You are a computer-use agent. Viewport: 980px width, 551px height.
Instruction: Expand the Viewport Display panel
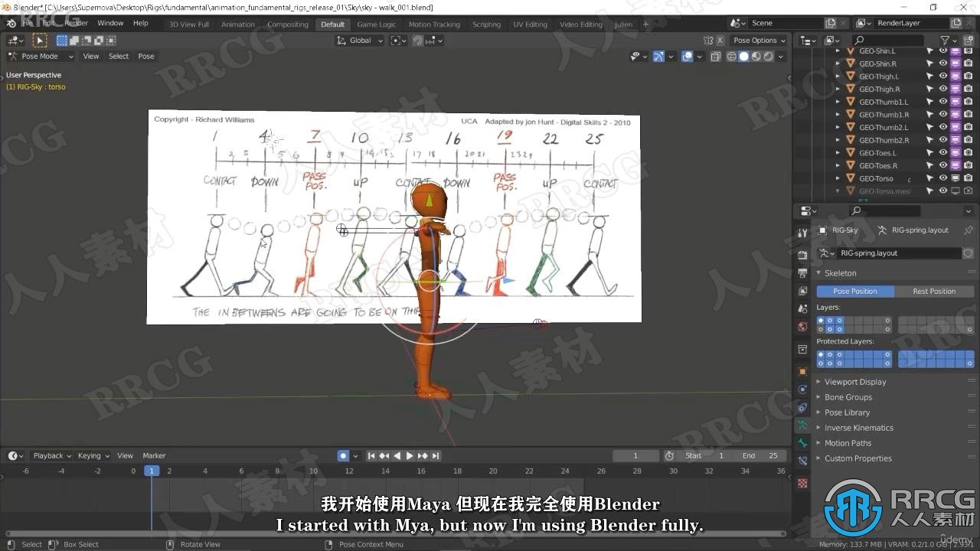(855, 382)
